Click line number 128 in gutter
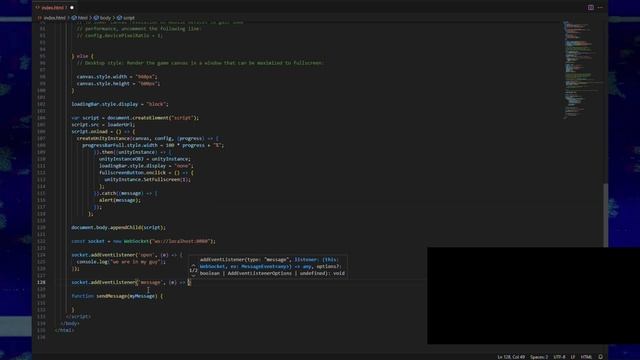Screen dimensions: 640x360 [x=41, y=282]
